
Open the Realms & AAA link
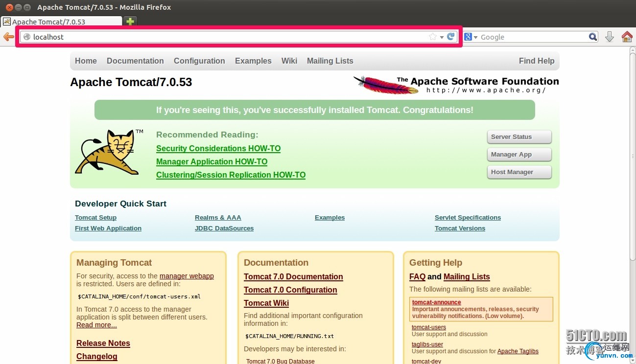tap(218, 218)
